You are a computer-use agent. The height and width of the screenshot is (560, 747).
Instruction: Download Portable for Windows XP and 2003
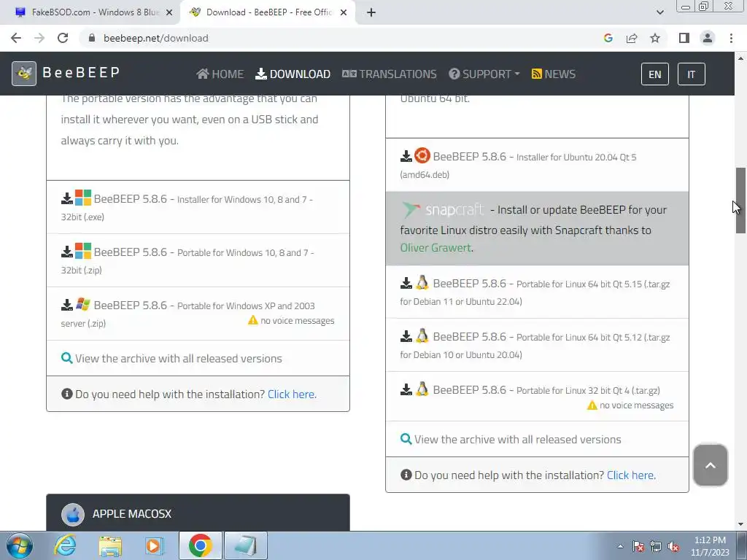pyautogui.click(x=198, y=314)
